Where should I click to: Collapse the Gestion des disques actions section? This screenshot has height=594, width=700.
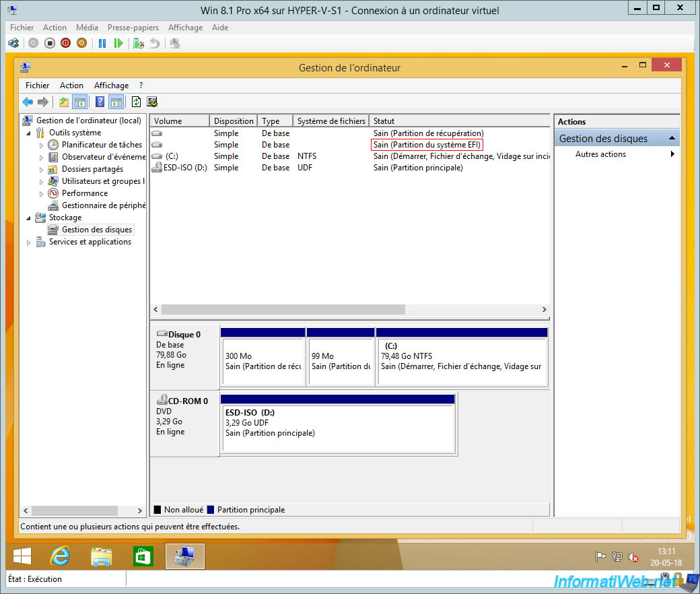(x=672, y=139)
